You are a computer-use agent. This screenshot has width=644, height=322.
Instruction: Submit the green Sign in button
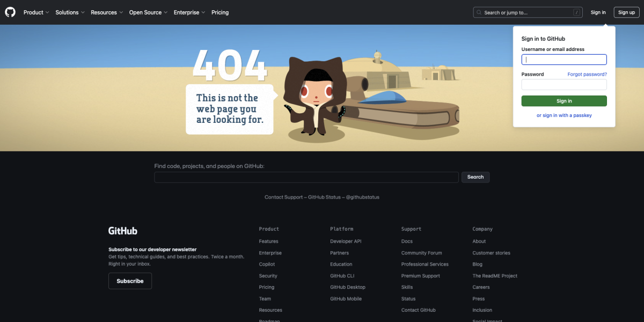pos(564,101)
